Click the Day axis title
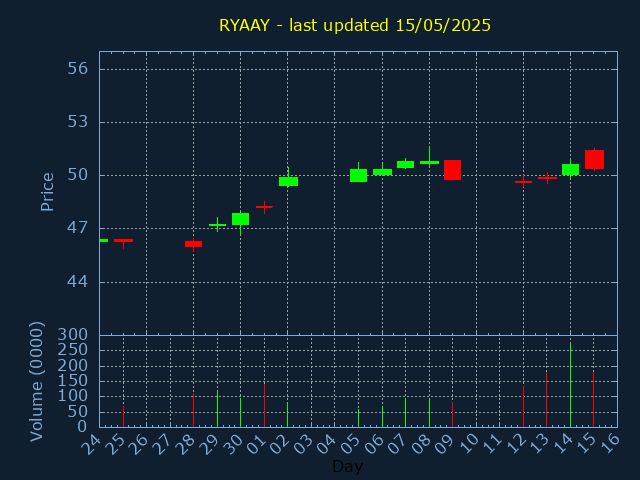Viewport: 640px width, 480px height. pyautogui.click(x=347, y=466)
